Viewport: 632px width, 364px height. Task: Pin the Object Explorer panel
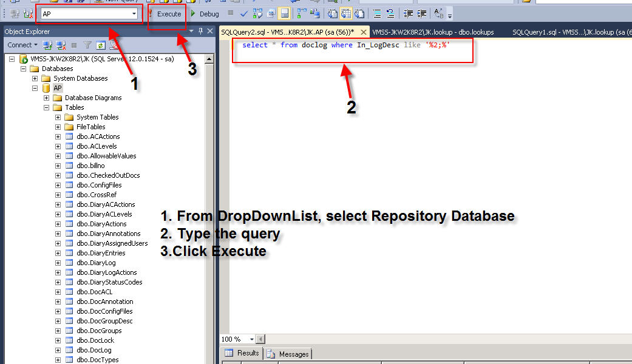tap(201, 32)
